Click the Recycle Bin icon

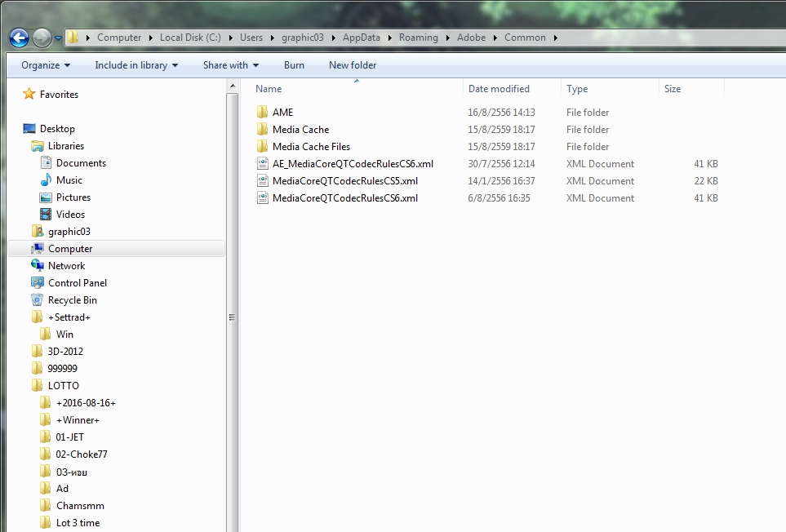coord(37,299)
